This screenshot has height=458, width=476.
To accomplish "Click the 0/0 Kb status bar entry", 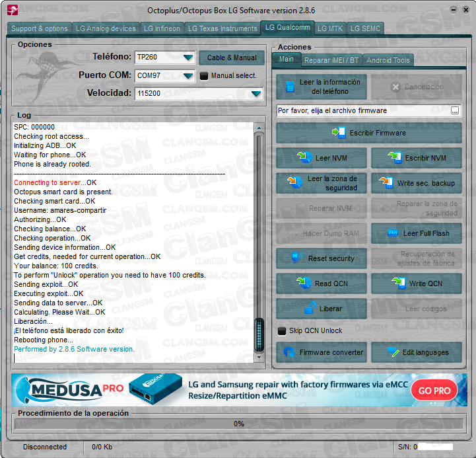I will [102, 447].
